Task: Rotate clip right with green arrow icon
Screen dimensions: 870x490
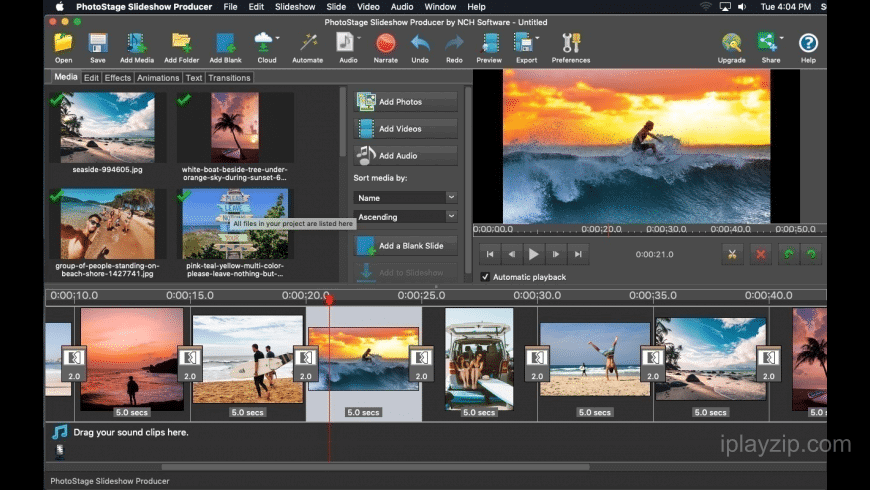Action: click(811, 254)
